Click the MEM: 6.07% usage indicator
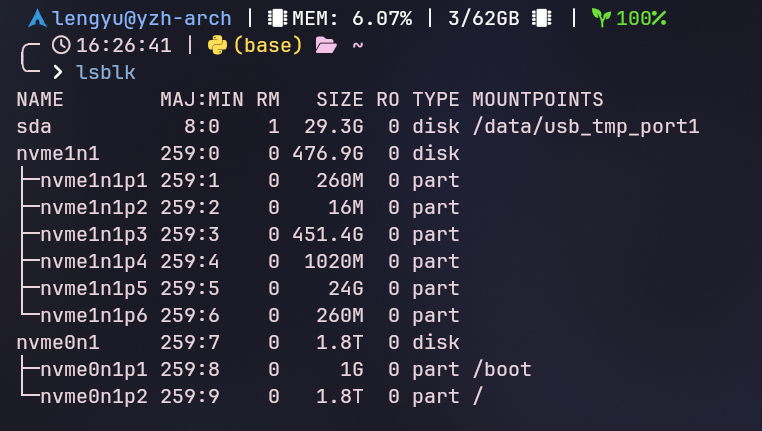 pyautogui.click(x=352, y=18)
